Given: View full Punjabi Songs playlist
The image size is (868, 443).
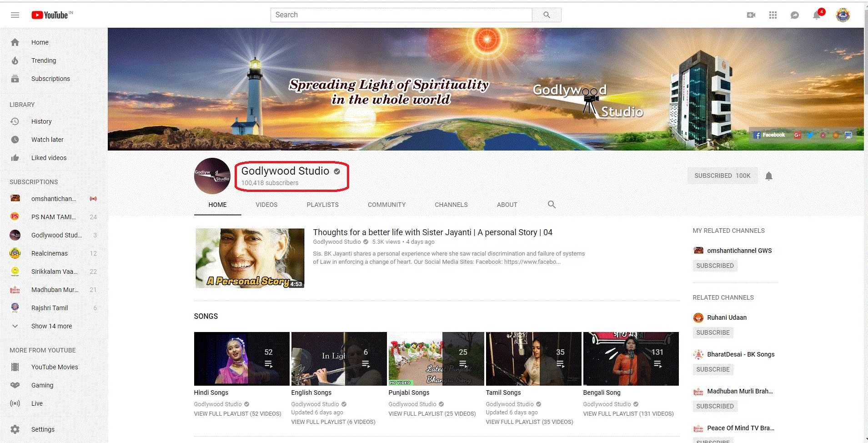Looking at the screenshot, I should click(x=432, y=414).
